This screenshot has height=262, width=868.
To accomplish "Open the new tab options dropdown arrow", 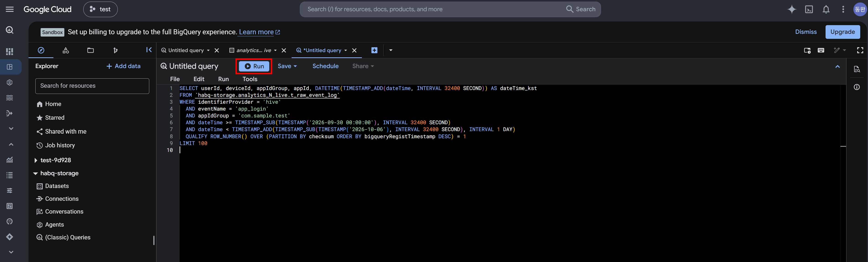I will [x=391, y=50].
